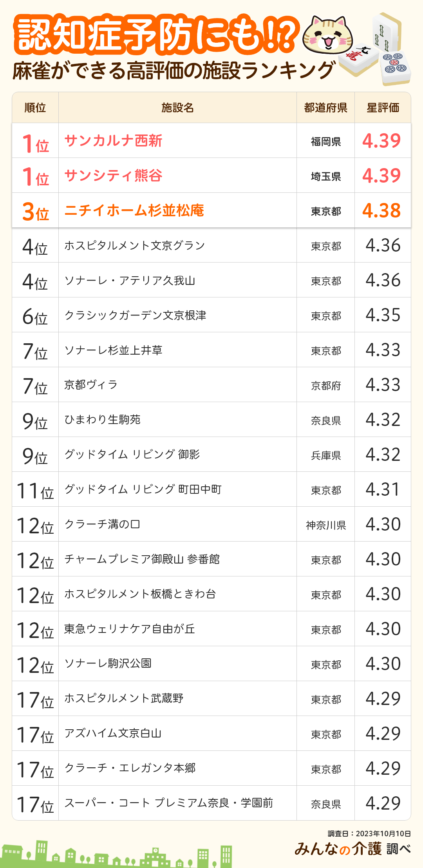Open the サンシティ熊谷 facility name

[x=113, y=176]
